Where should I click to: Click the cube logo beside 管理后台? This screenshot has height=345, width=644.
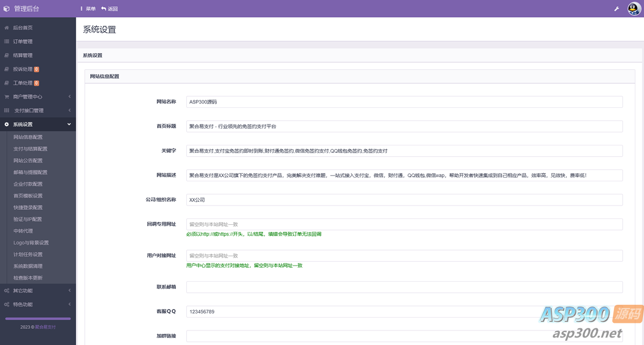click(6, 9)
